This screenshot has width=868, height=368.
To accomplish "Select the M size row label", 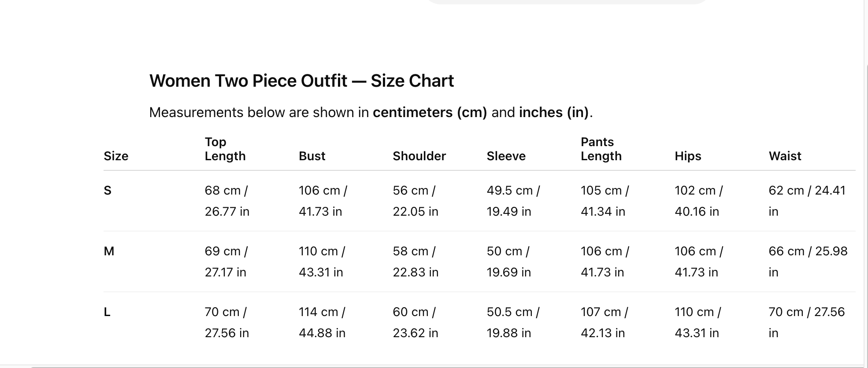I will [x=109, y=251].
